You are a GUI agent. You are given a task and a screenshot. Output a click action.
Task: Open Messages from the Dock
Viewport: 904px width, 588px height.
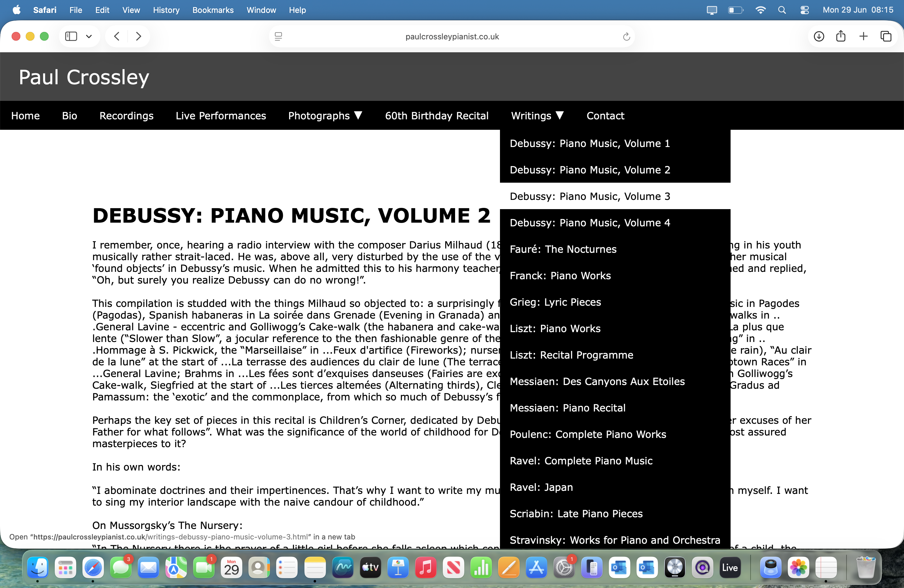coord(121,567)
